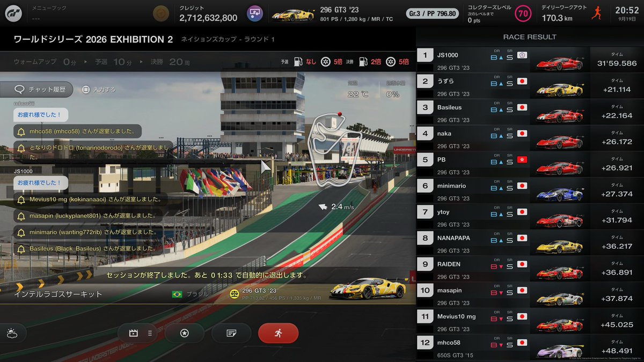
Task: Click the star favorite round button
Action: point(184,333)
